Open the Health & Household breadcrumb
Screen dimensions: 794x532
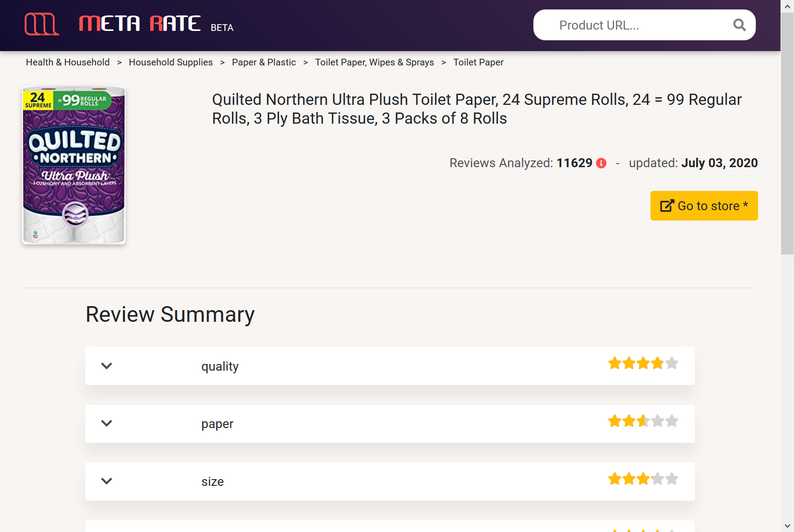68,62
